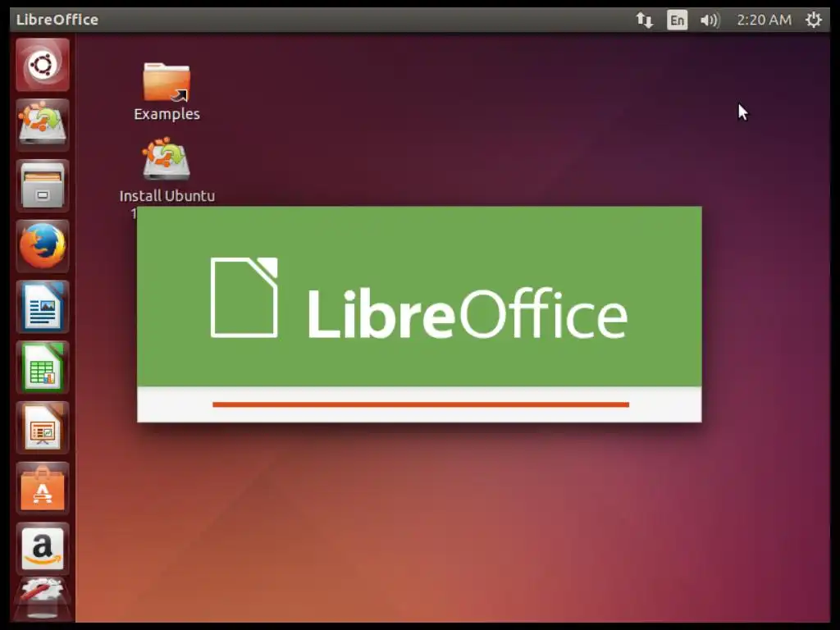The image size is (840, 630).
Task: Open the Amazon launcher icon
Action: pos(43,549)
